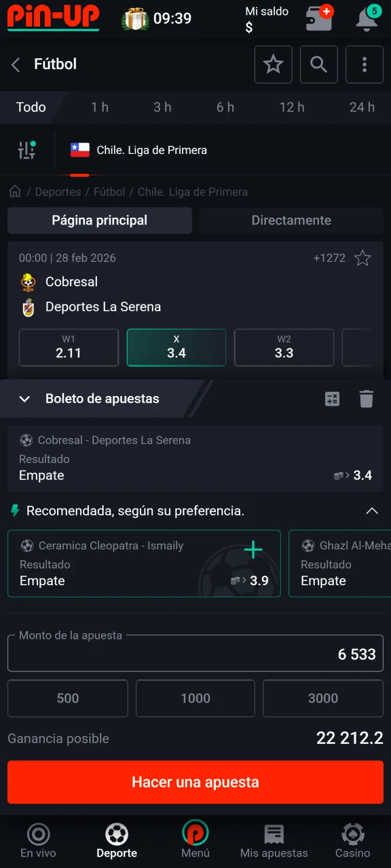This screenshot has width=391, height=868.
Task: Filter matches by 3 h
Action: (162, 107)
